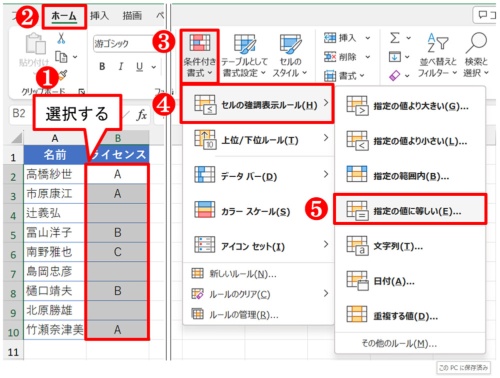Viewport: 500px width, 378px height.
Task: Select column A header
Action: (x=55, y=138)
